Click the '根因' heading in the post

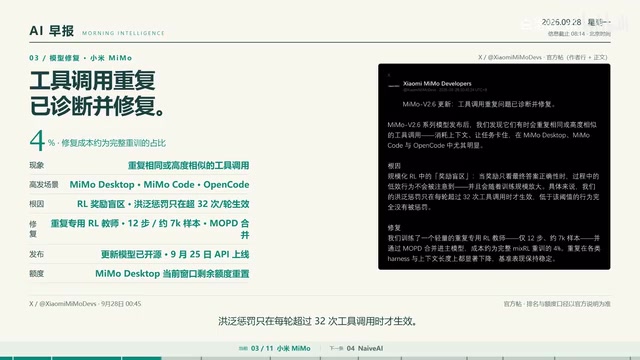pos(394,166)
